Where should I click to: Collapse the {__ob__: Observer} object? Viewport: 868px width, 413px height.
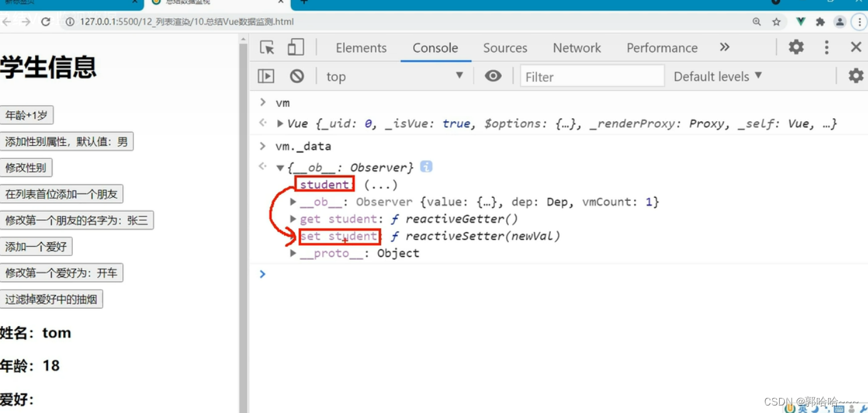pyautogui.click(x=280, y=168)
